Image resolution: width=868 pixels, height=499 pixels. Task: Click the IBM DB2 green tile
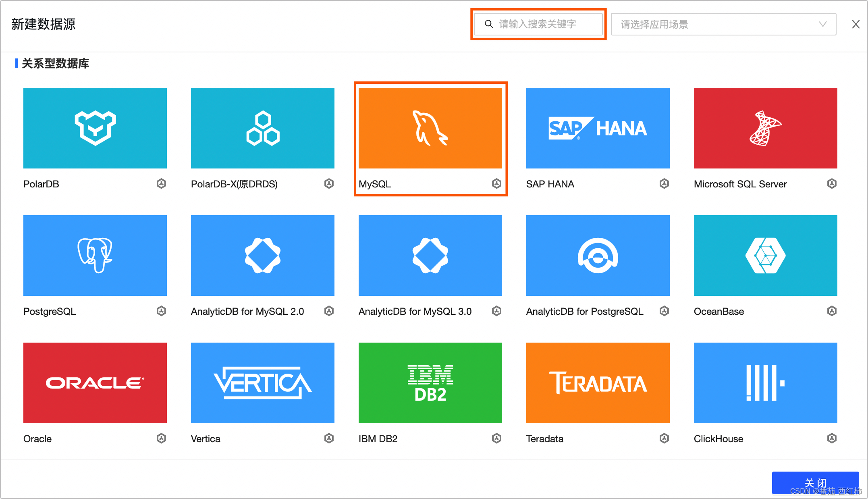(430, 383)
